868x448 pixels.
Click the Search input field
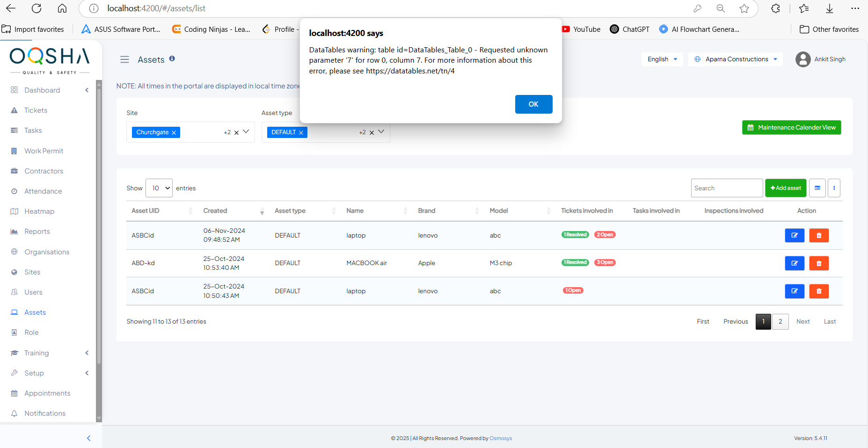click(x=726, y=188)
